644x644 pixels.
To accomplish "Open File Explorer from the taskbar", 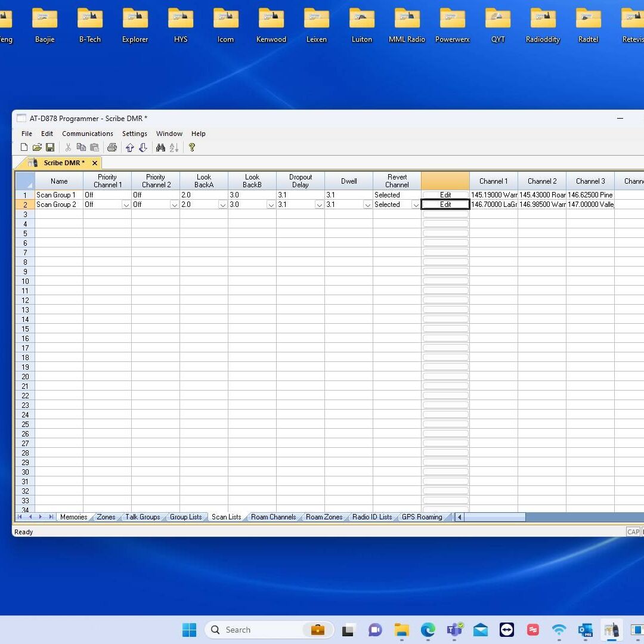I will (x=402, y=630).
